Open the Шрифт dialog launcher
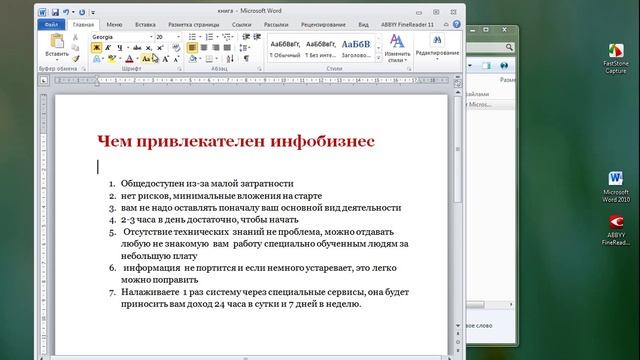Screen dimensions: 640x360 click(x=179, y=69)
